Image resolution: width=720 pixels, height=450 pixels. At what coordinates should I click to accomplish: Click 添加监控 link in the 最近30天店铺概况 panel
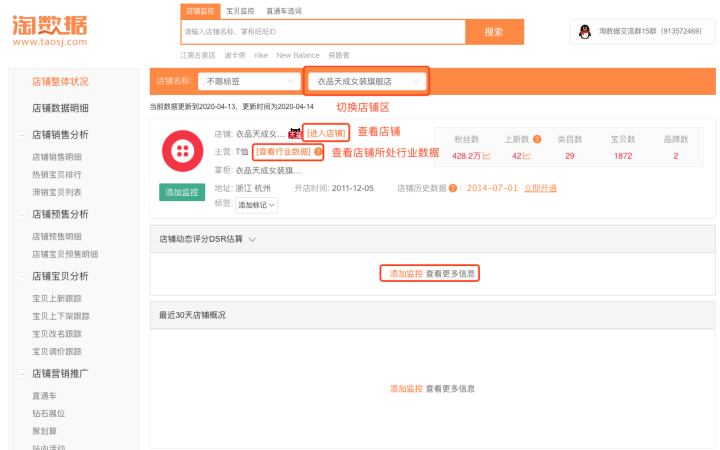pyautogui.click(x=406, y=389)
